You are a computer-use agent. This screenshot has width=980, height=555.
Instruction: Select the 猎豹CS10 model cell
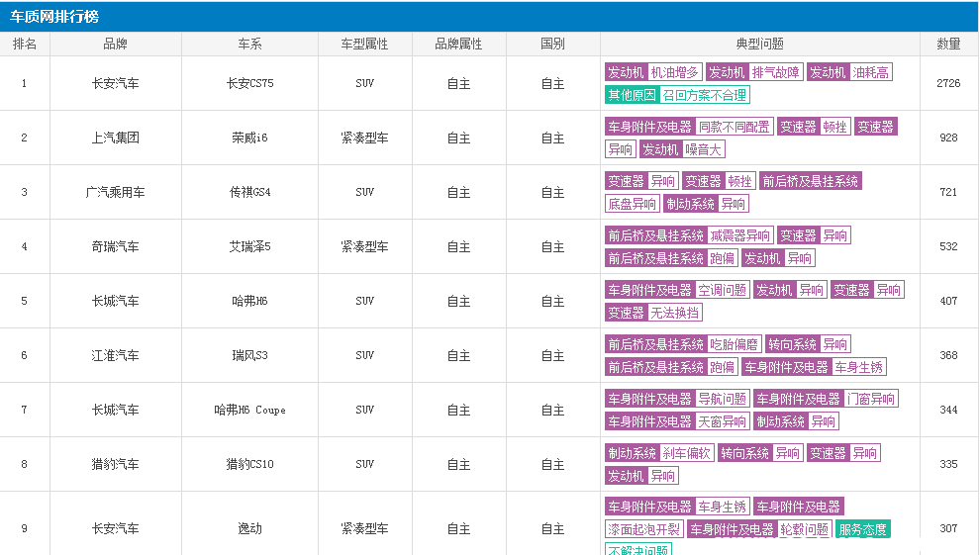[249, 464]
